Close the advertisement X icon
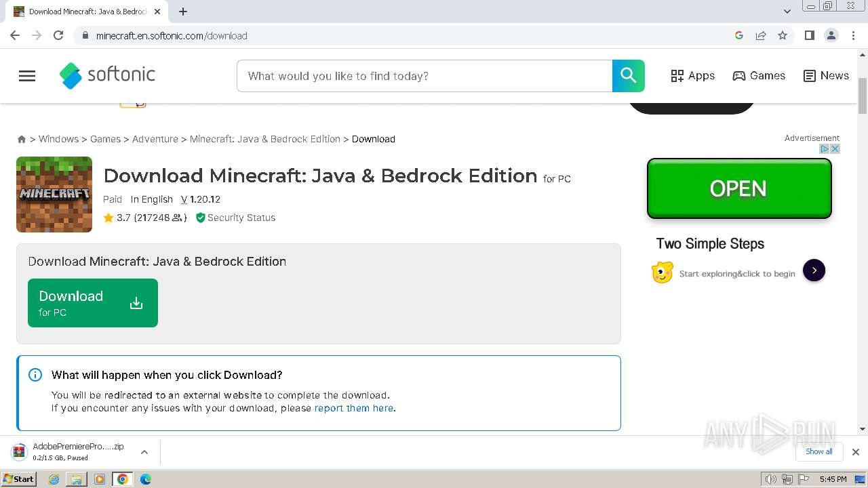 (835, 148)
